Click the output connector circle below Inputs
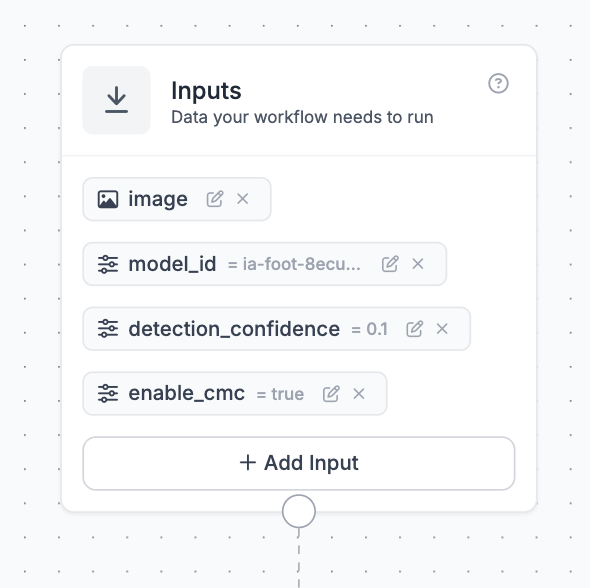Viewport: 590px width, 588px height. click(x=299, y=511)
